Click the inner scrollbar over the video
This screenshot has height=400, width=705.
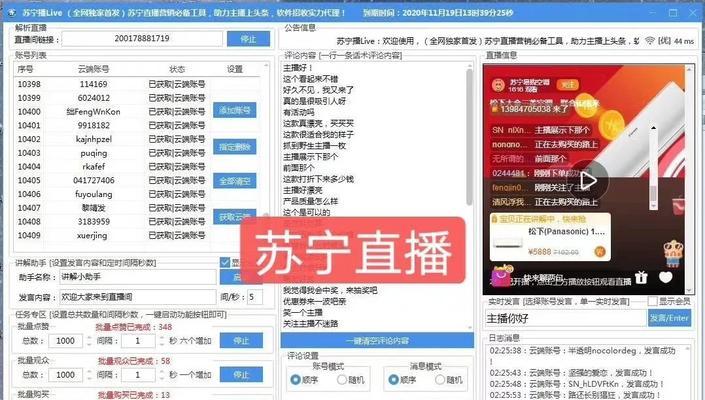654,167
